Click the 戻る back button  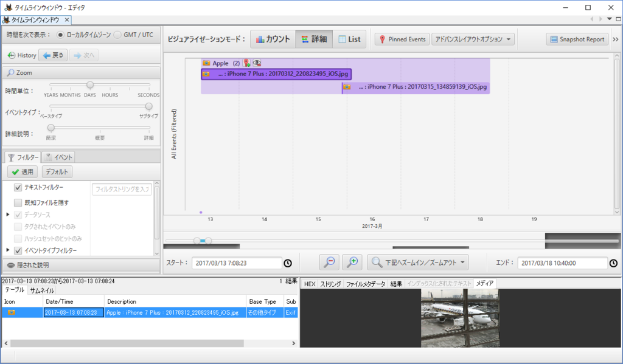[x=54, y=55]
